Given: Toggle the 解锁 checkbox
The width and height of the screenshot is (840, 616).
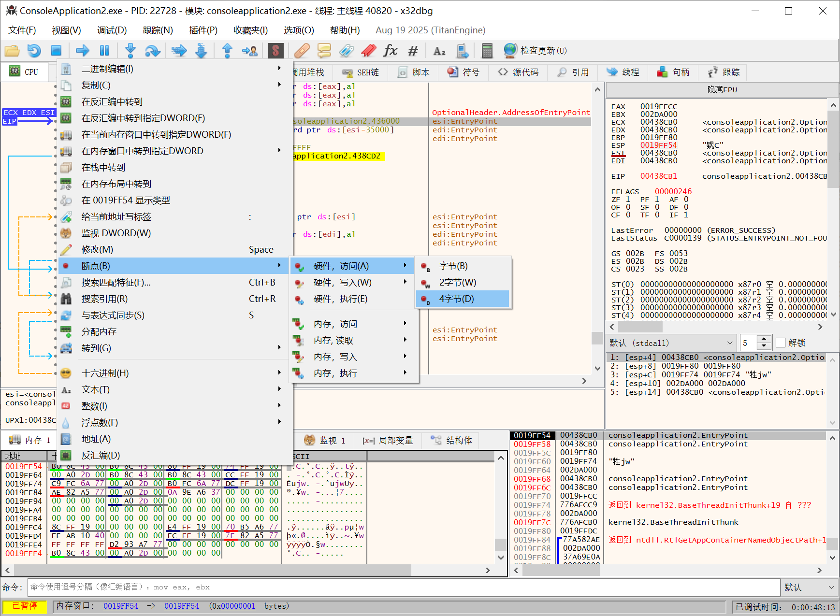Looking at the screenshot, I should click(x=781, y=343).
